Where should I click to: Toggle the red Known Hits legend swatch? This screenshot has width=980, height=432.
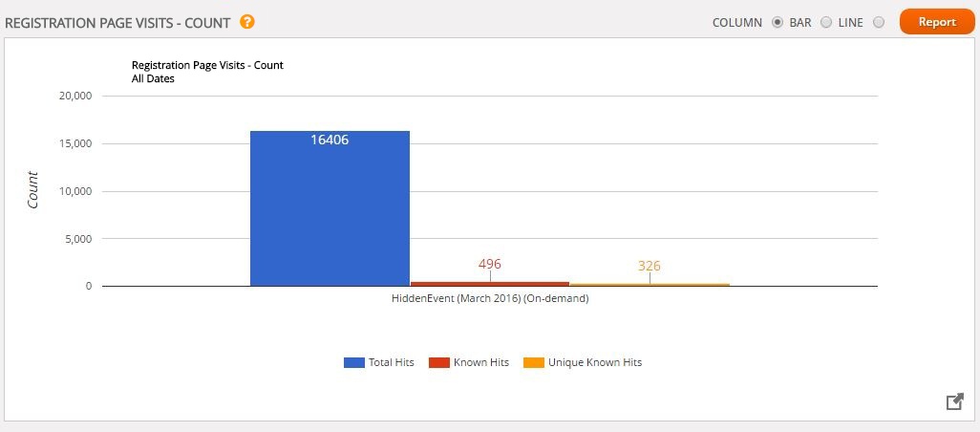click(438, 362)
